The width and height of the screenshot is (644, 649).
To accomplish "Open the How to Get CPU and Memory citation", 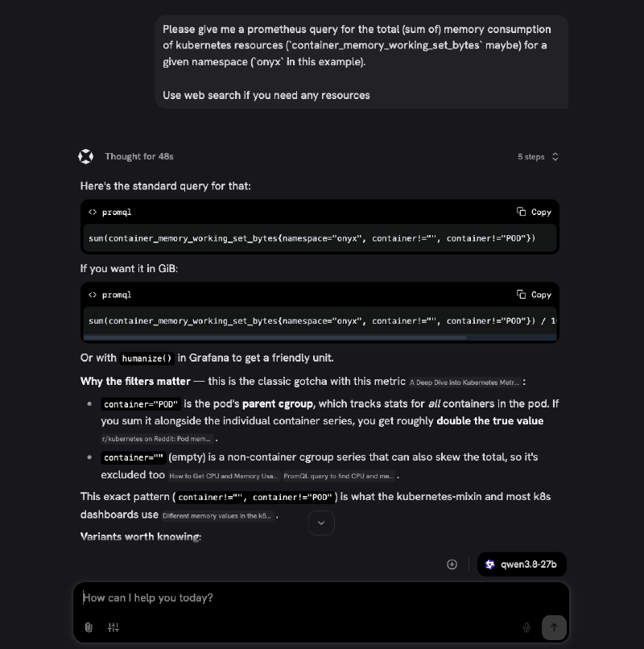I will tap(224, 476).
